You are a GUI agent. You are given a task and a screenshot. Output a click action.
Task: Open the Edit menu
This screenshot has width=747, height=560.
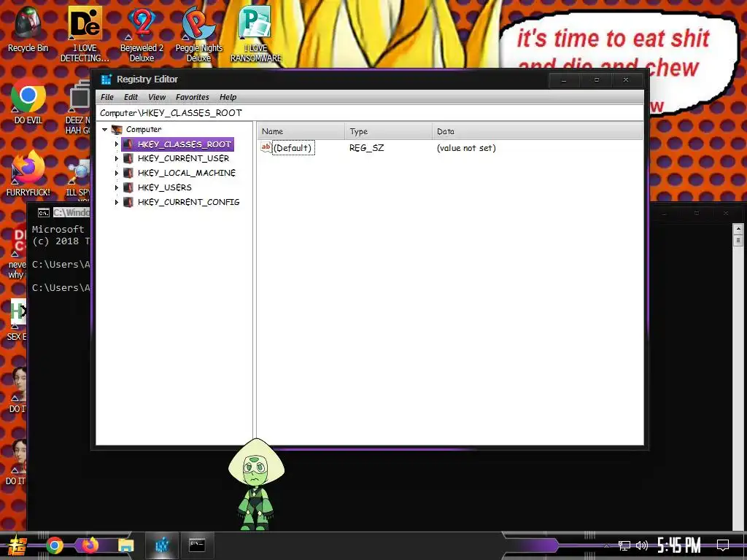tap(131, 97)
